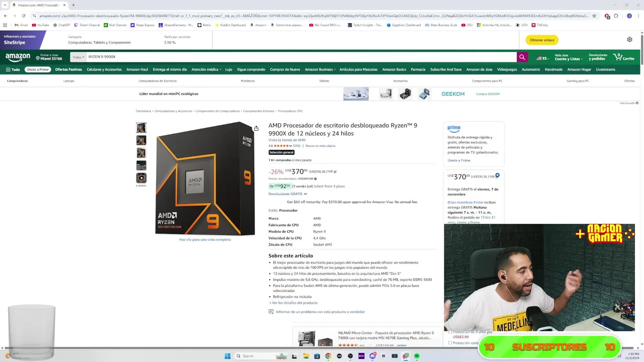Click the Windows Start button

[227, 356]
